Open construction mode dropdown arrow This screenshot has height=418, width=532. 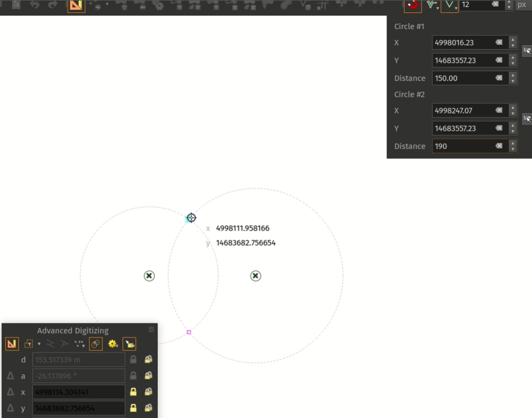pos(39,344)
